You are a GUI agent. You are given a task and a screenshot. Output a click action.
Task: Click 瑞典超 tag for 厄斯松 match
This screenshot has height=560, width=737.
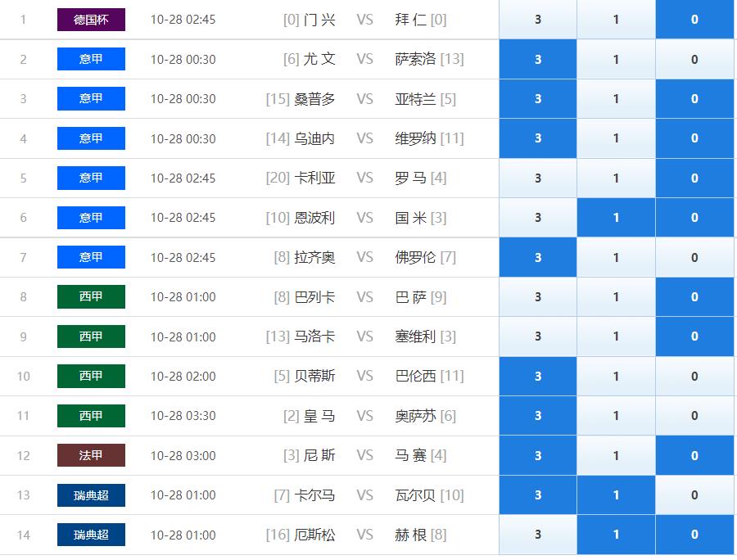pyautogui.click(x=91, y=535)
